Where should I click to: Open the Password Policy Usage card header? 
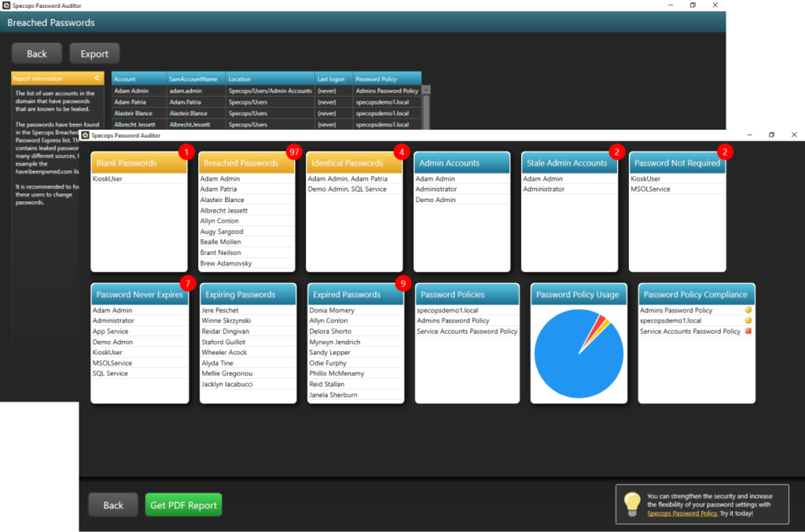pyautogui.click(x=579, y=295)
